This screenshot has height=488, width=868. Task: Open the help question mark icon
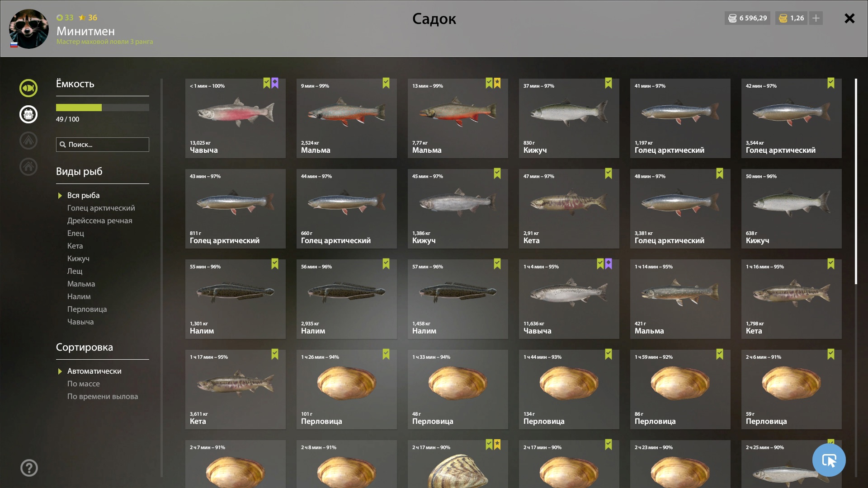pyautogui.click(x=29, y=468)
